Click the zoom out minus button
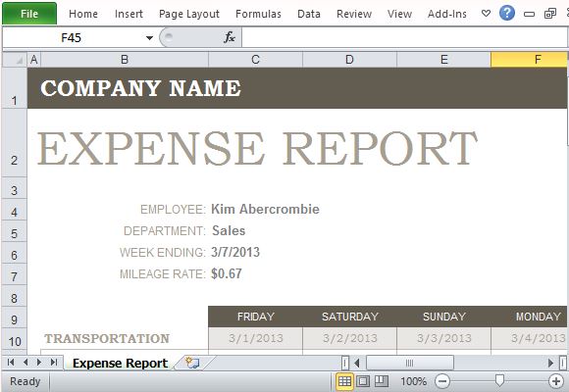 pos(442,381)
